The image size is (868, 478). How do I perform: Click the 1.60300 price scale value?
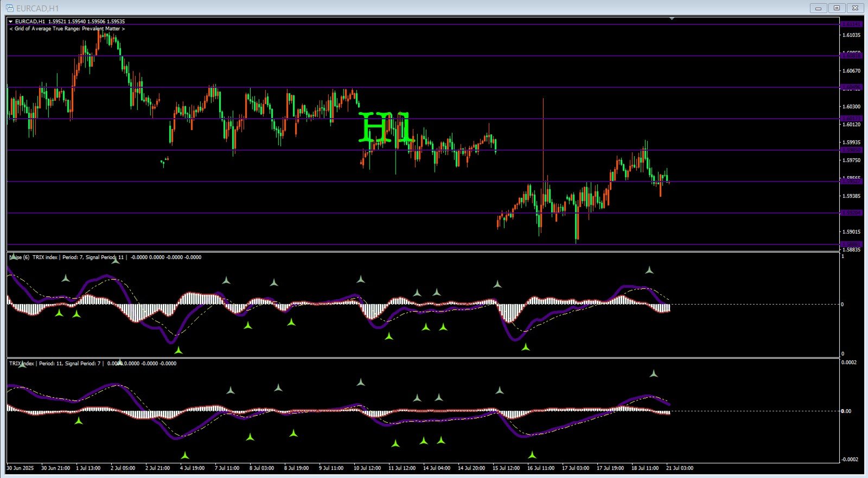(x=851, y=107)
